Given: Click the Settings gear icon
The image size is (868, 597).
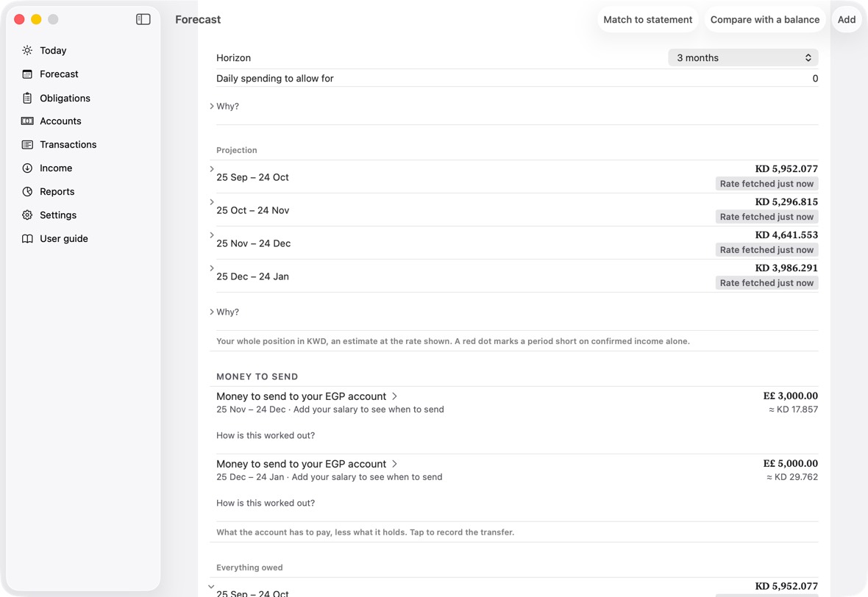Looking at the screenshot, I should [27, 215].
